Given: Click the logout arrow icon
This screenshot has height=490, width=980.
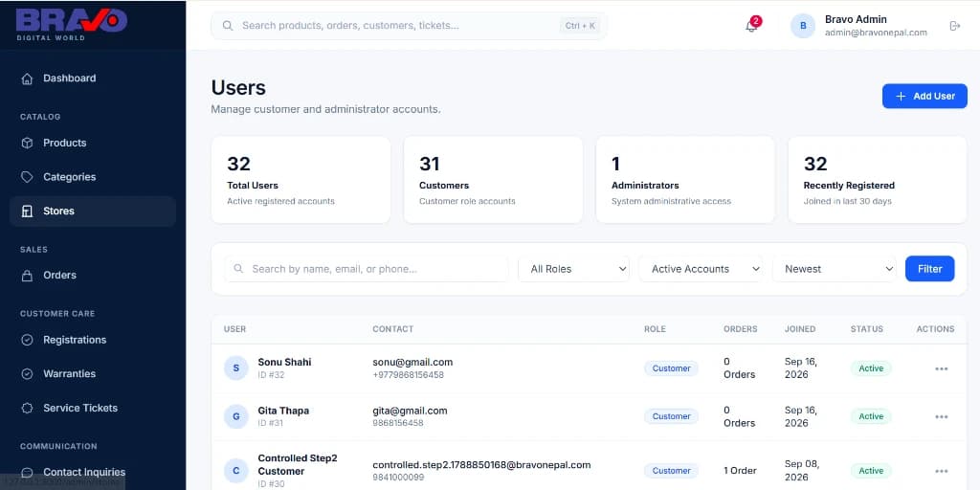Looking at the screenshot, I should point(954,26).
